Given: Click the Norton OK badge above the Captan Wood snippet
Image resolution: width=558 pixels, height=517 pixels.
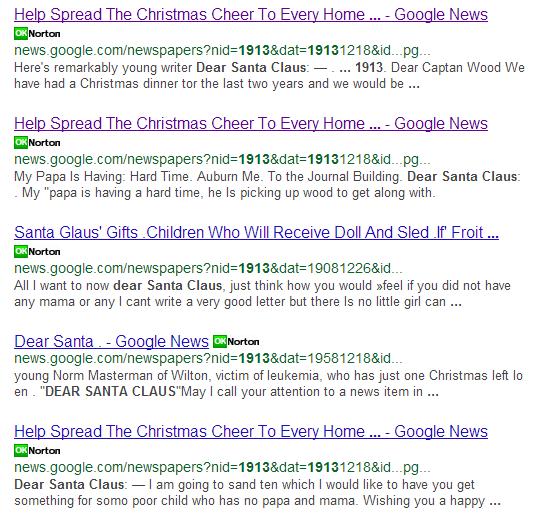Looking at the screenshot, I should 37,34.
